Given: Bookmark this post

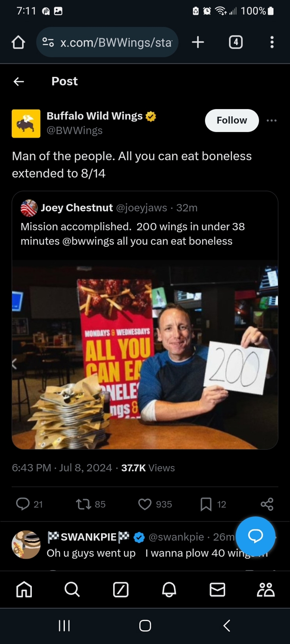Looking at the screenshot, I should tap(206, 504).
